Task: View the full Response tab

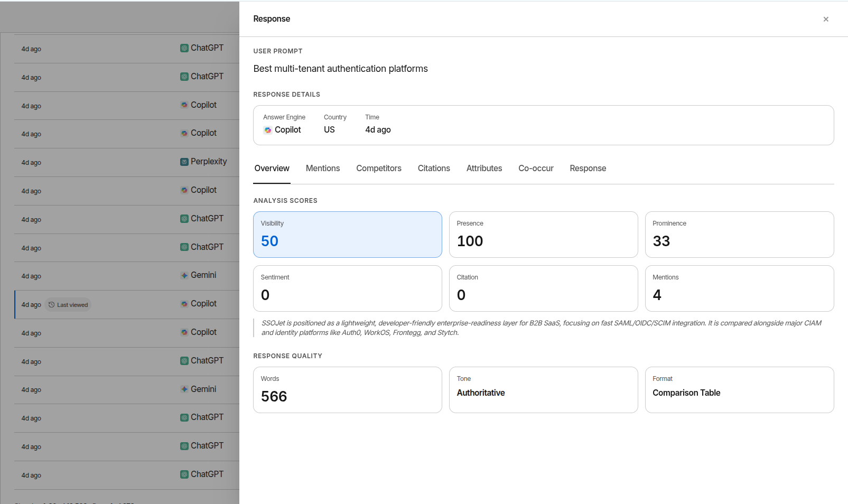Action: coord(588,169)
